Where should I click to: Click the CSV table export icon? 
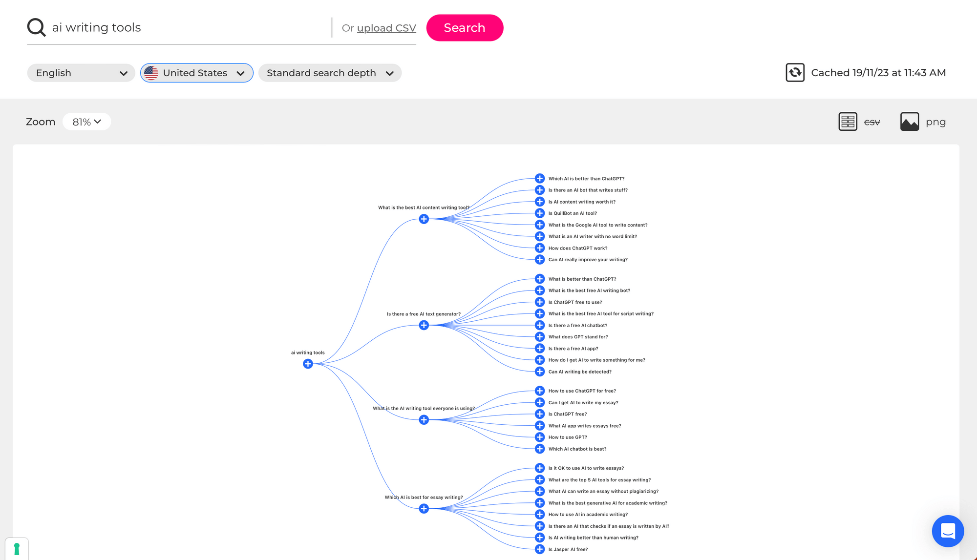point(848,122)
